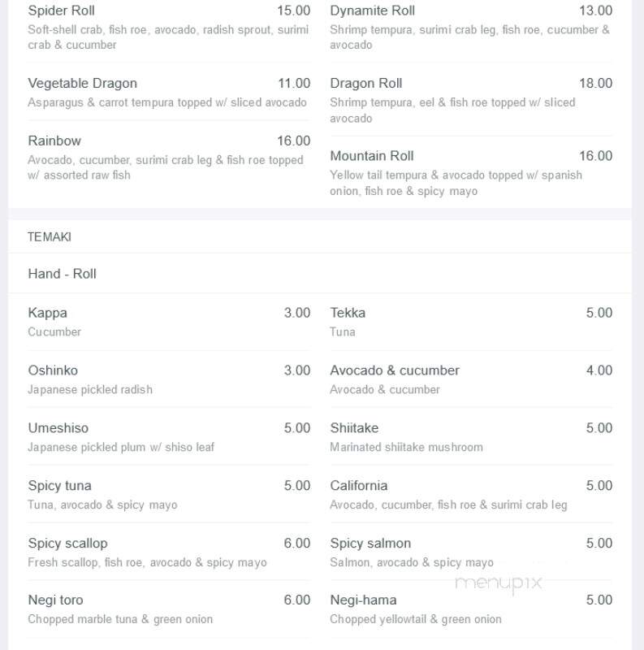
Task: Choose the Mountain Roll item
Action: (x=471, y=173)
